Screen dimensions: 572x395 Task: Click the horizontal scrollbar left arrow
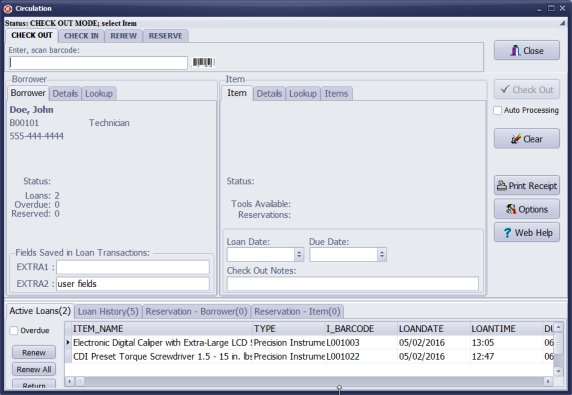[69, 381]
